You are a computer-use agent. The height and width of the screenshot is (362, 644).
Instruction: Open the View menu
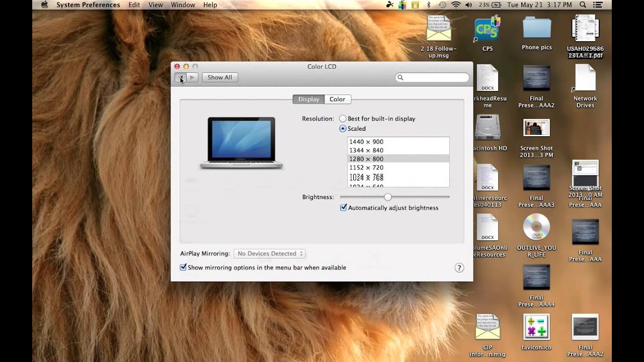tap(155, 5)
